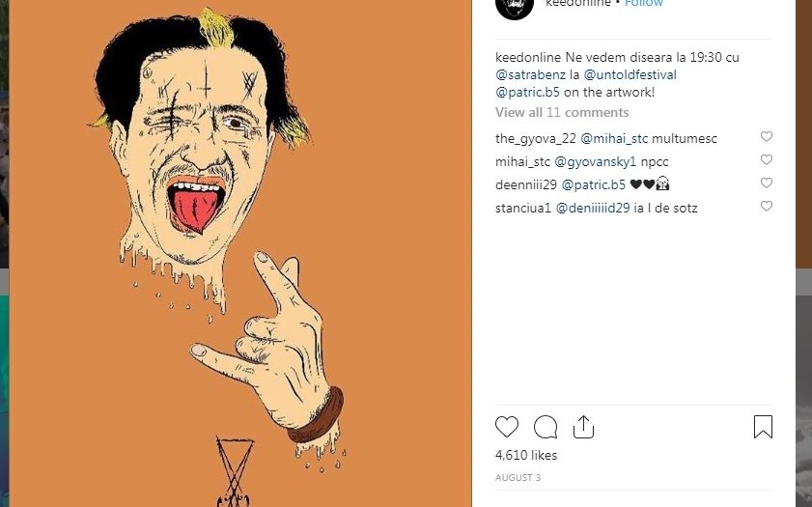Open @patric.b5 mention in the caption

pyautogui.click(x=529, y=93)
